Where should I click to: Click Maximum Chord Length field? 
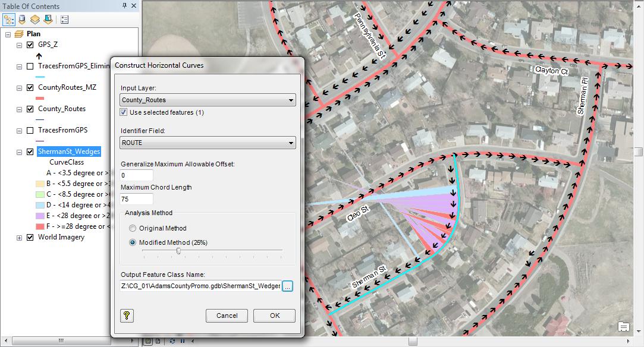137,199
